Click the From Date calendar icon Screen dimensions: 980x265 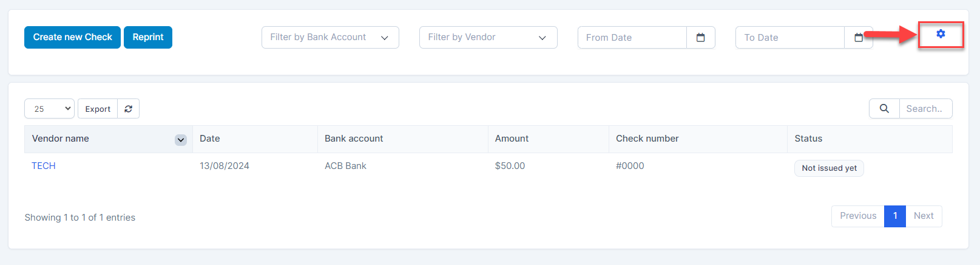tap(700, 38)
